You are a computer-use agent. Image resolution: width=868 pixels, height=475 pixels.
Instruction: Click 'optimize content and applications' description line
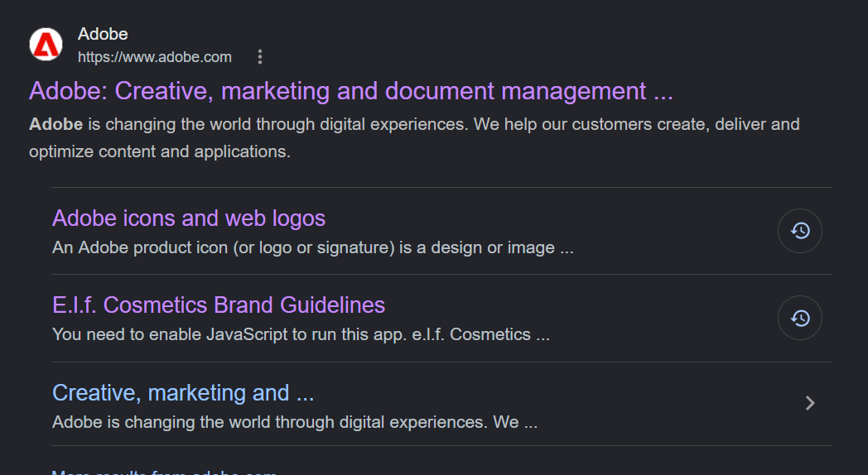160,151
